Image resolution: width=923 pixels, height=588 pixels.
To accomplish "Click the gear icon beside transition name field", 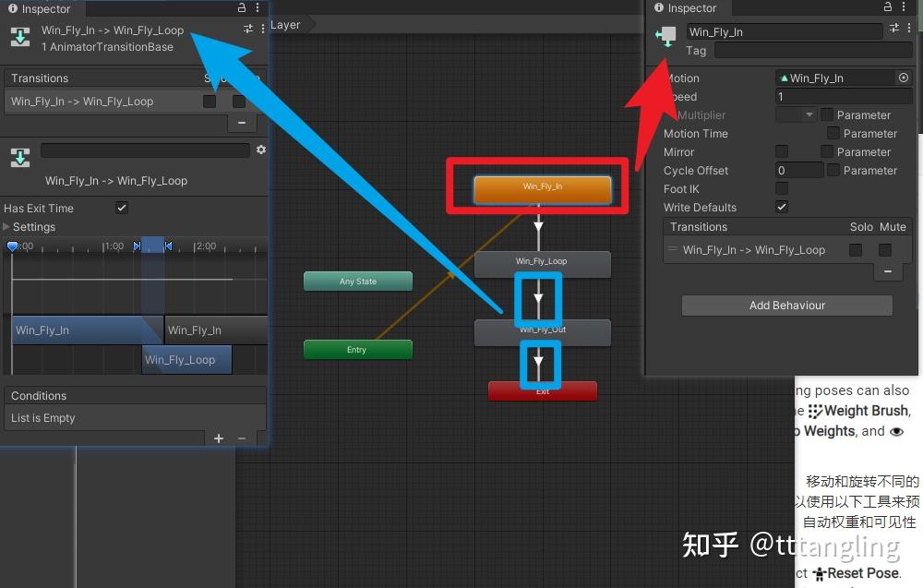I will click(x=261, y=150).
